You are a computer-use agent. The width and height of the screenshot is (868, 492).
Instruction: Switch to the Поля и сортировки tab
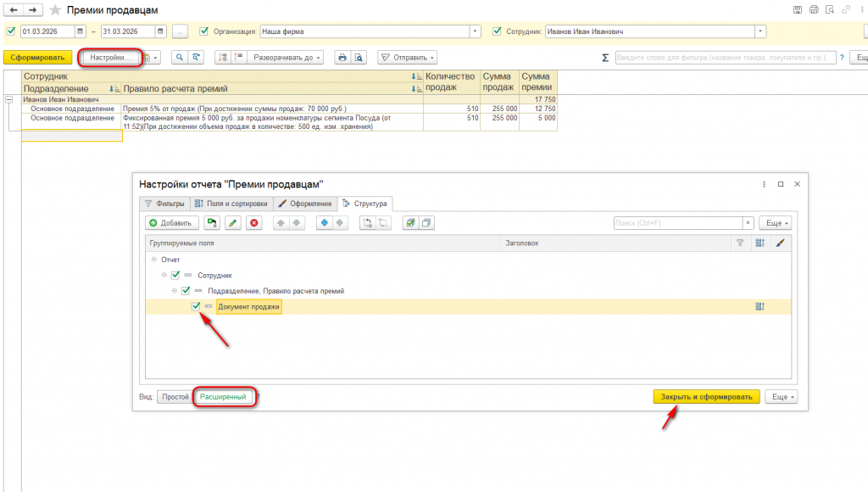tap(231, 204)
